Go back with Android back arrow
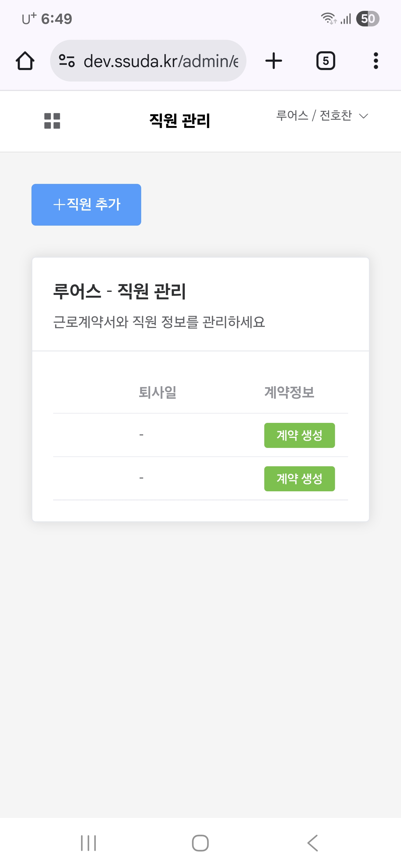Screen dimensions: 401x868 click(313, 843)
